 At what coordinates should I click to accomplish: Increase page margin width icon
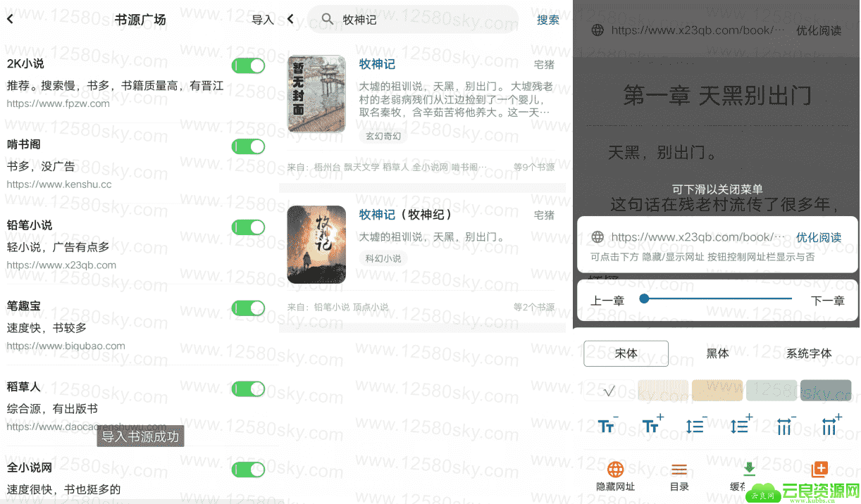[831, 424]
